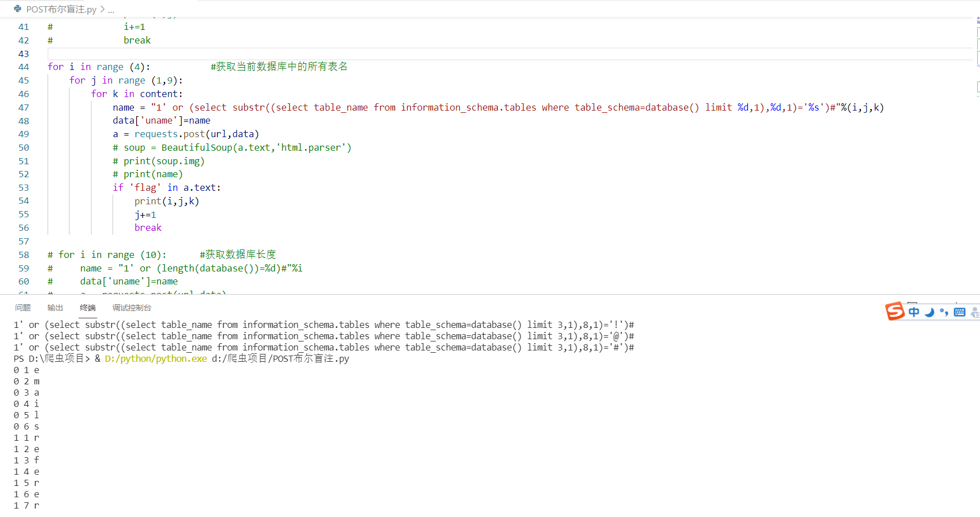Select the 终端 panel tab
This screenshot has width=980, height=517.
point(88,308)
